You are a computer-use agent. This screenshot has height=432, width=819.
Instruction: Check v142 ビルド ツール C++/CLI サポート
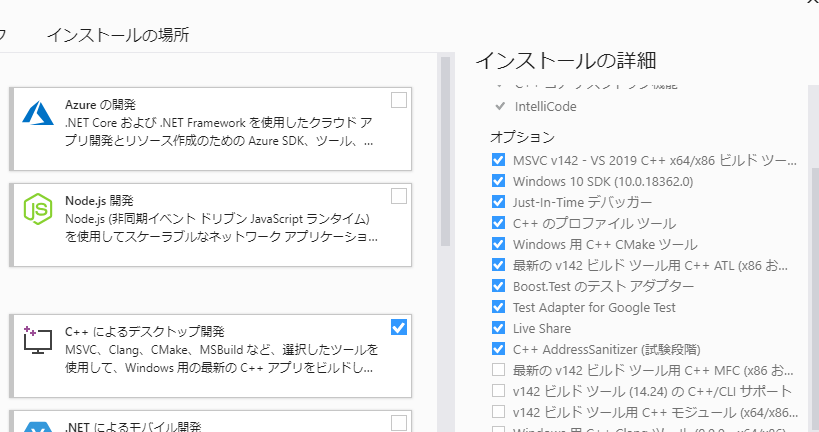tap(498, 391)
